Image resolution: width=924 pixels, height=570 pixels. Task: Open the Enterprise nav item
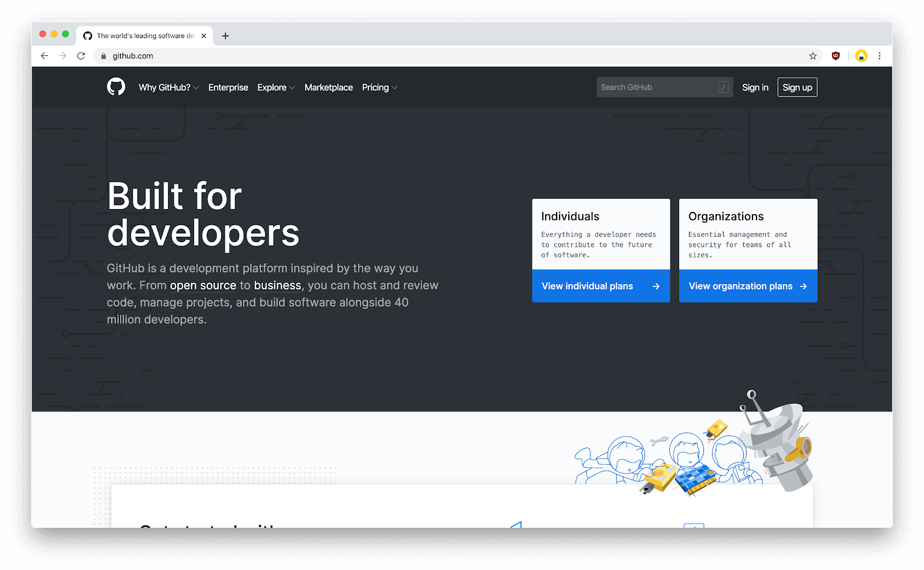coord(228,88)
